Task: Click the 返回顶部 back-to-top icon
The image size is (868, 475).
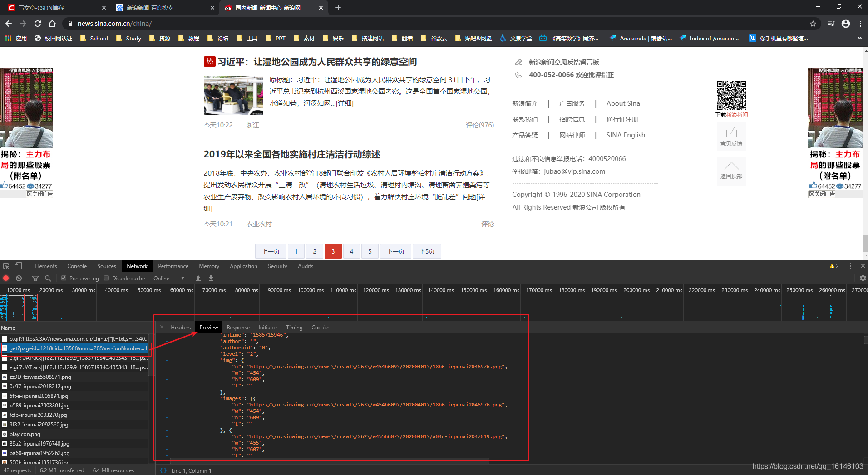Action: coord(731,170)
